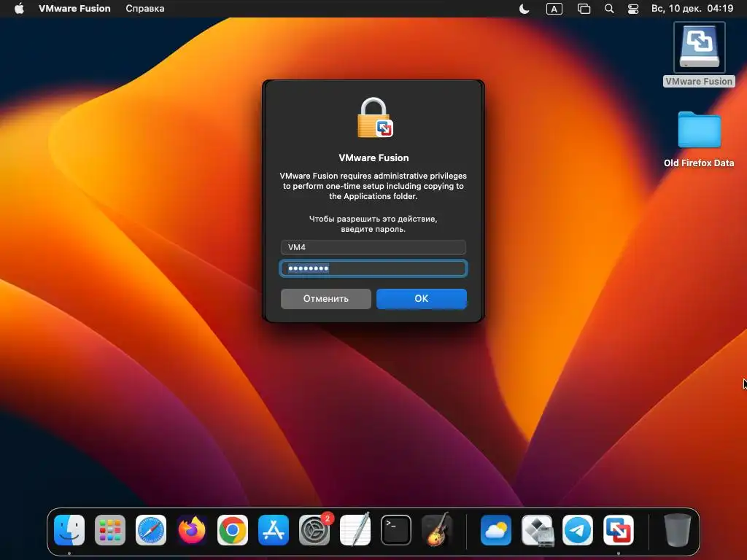Open the VMware Fusion menu

point(74,9)
